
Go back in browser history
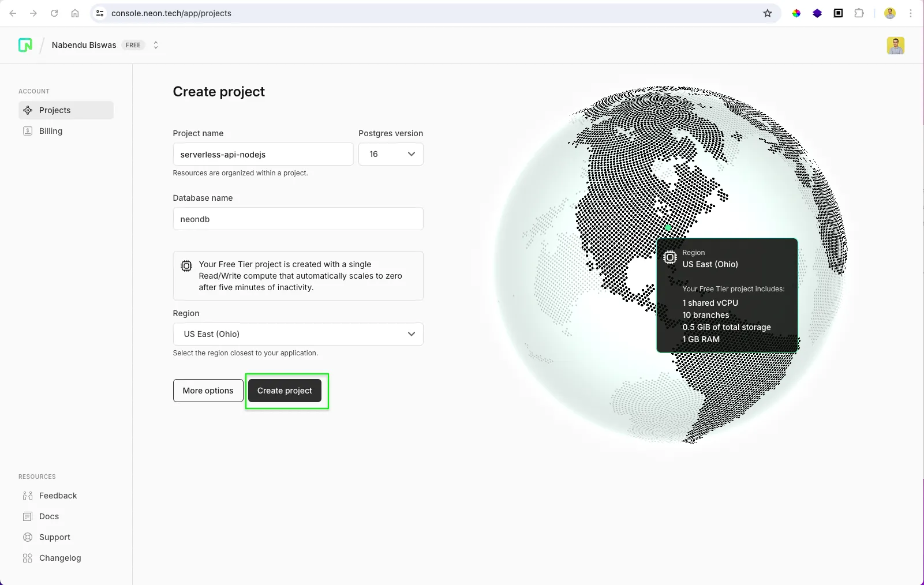tap(13, 13)
